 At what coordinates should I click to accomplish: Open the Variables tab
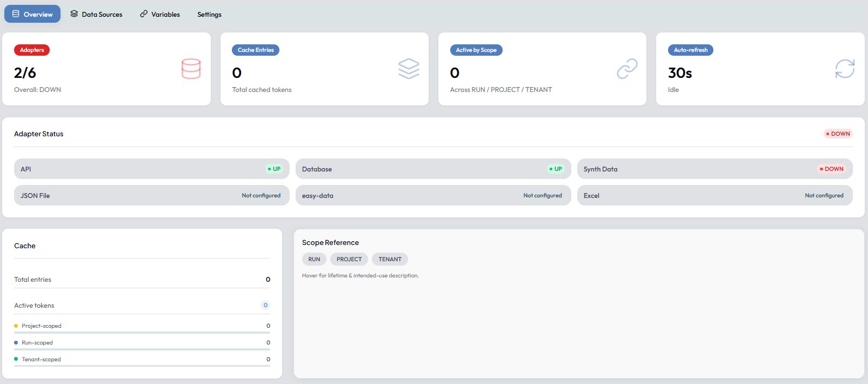[x=160, y=14]
